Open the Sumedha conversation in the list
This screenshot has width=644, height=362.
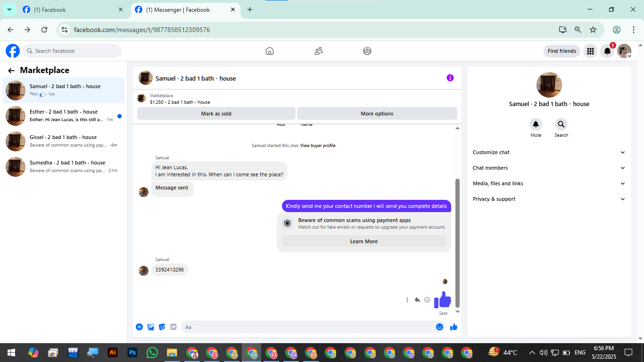click(64, 166)
